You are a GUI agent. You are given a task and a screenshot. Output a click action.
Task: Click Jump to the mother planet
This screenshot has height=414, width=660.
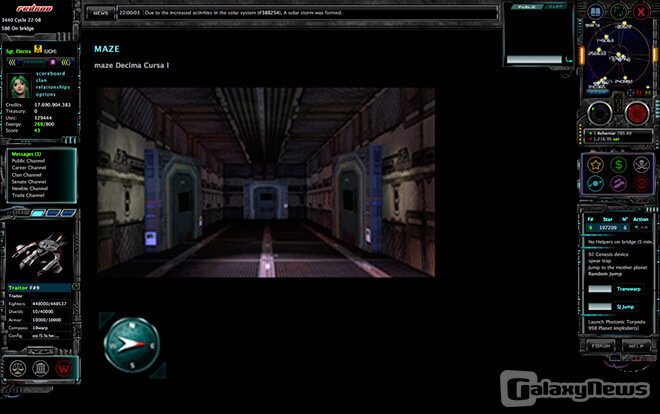617,267
